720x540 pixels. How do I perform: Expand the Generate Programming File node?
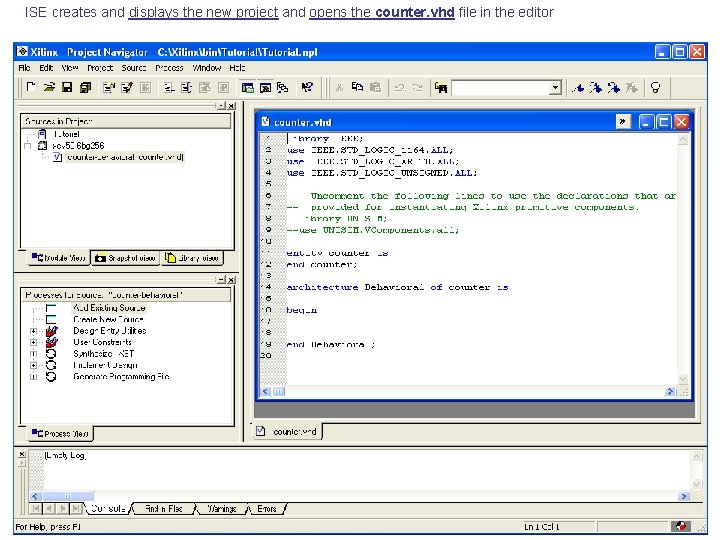pos(33,377)
